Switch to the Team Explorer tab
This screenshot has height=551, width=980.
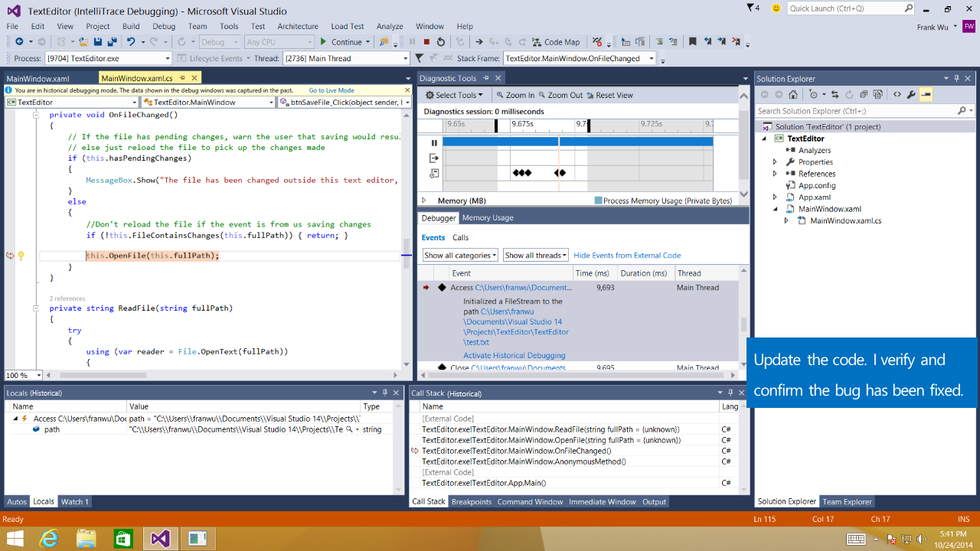(x=847, y=502)
